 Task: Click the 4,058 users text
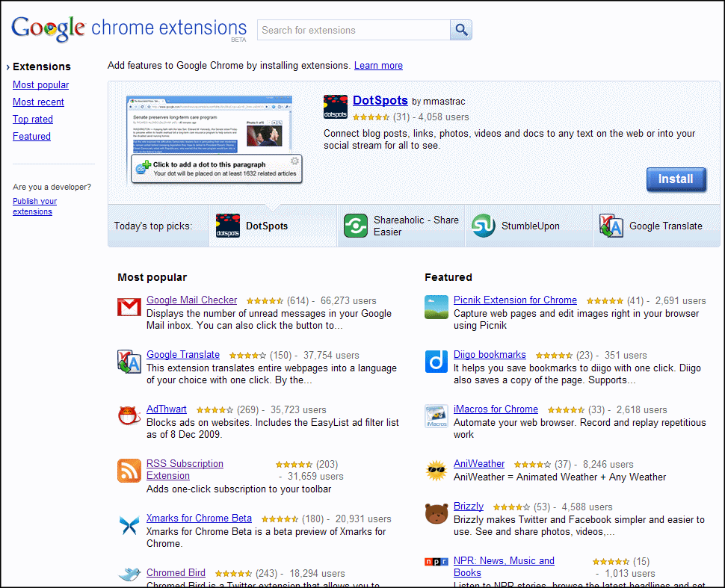pos(444,117)
